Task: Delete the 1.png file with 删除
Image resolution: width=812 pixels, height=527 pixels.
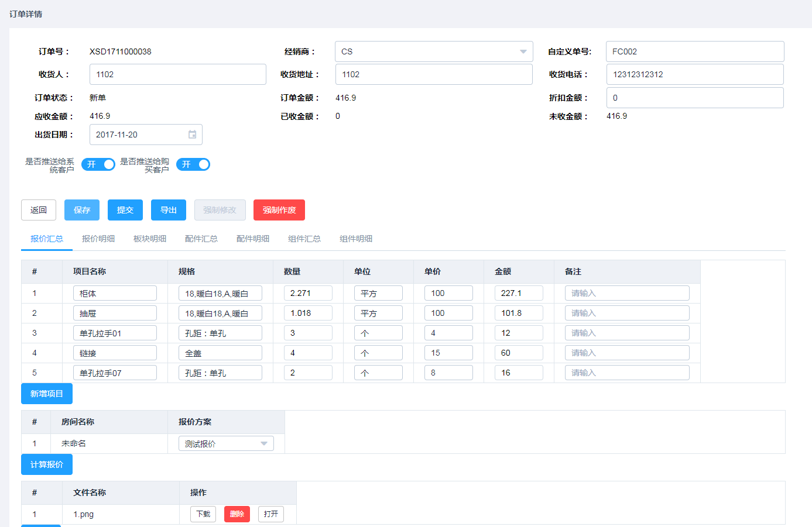Action: click(237, 514)
